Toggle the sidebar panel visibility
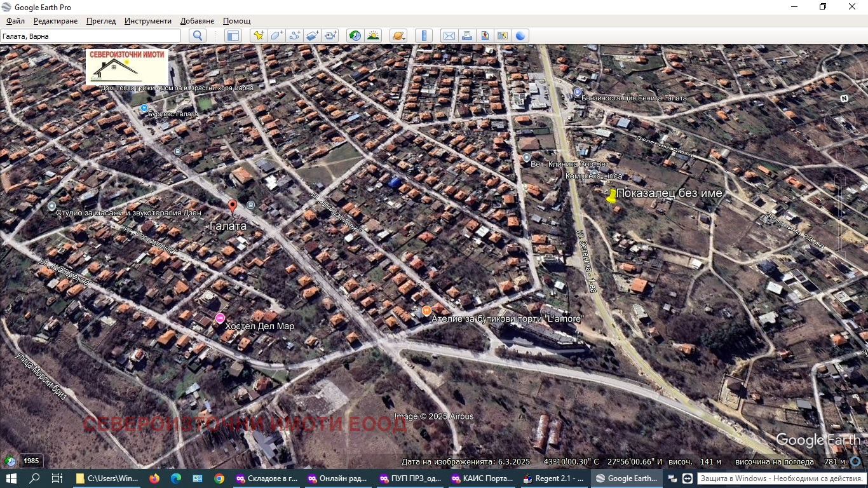The height and width of the screenshot is (488, 868). (x=233, y=36)
